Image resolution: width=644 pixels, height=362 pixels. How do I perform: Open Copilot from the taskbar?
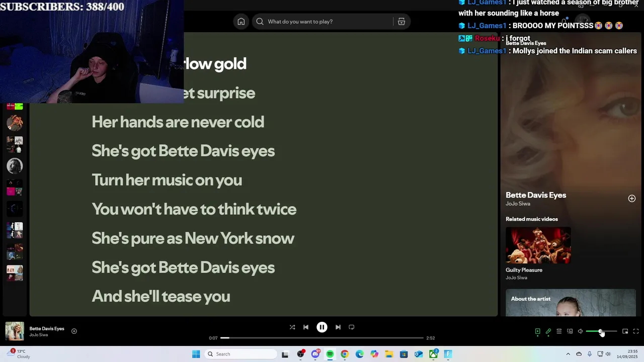tap(374, 354)
